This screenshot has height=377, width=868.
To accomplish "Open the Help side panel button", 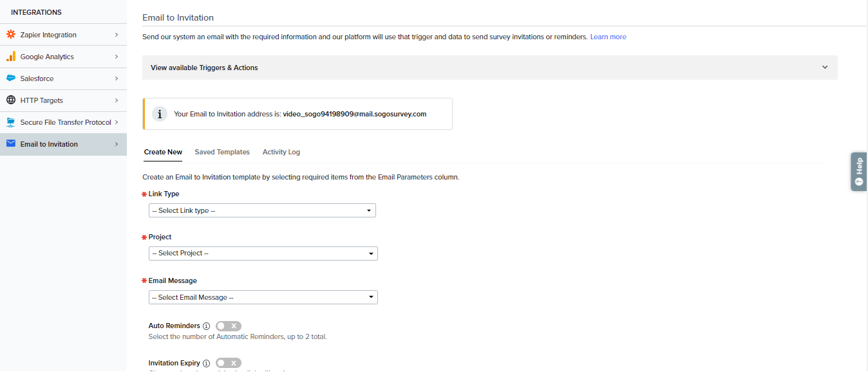I will point(858,172).
